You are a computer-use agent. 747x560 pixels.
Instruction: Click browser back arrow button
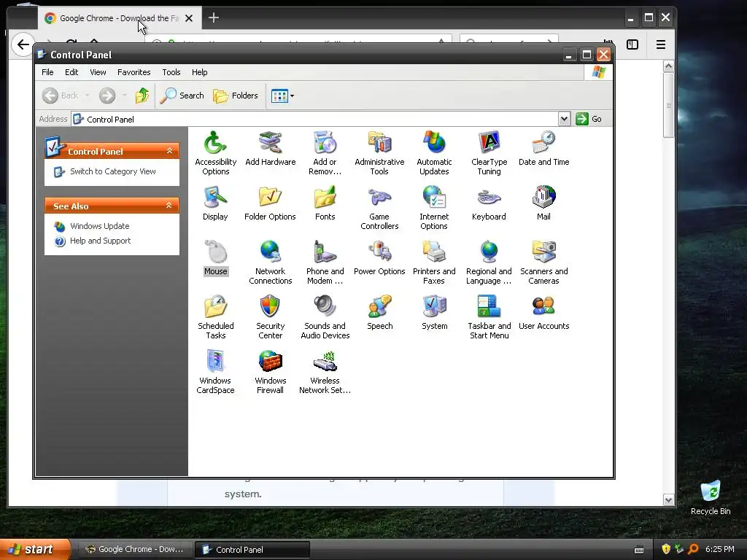point(23,44)
